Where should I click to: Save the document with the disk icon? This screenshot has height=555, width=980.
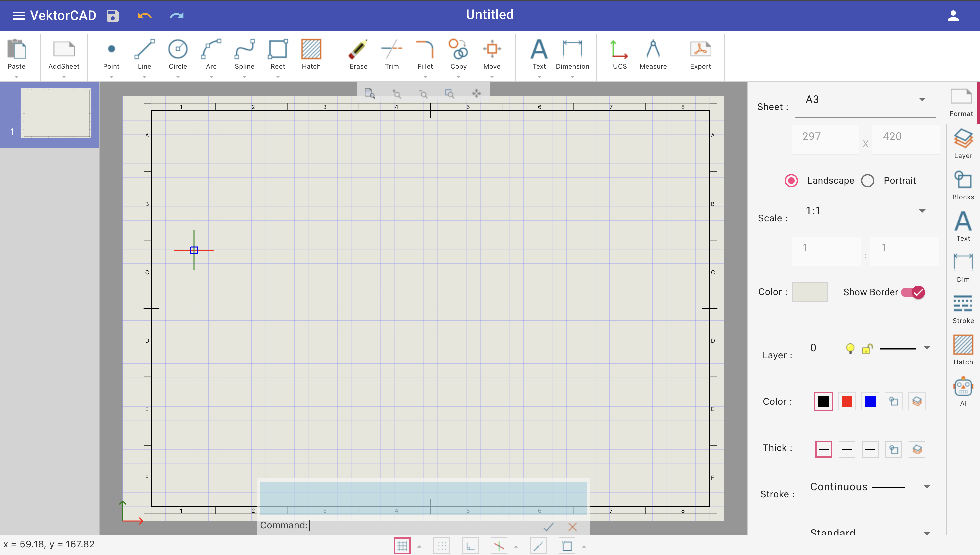coord(112,15)
